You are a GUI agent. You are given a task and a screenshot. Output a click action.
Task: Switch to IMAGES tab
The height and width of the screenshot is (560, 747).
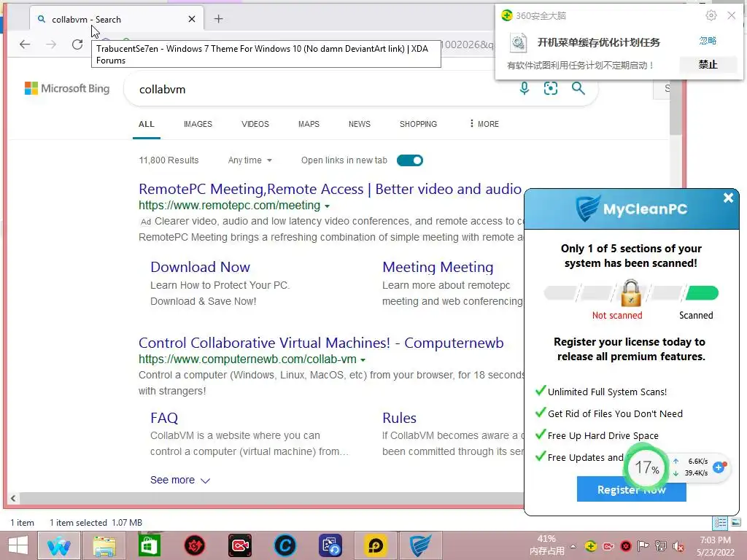tap(198, 124)
